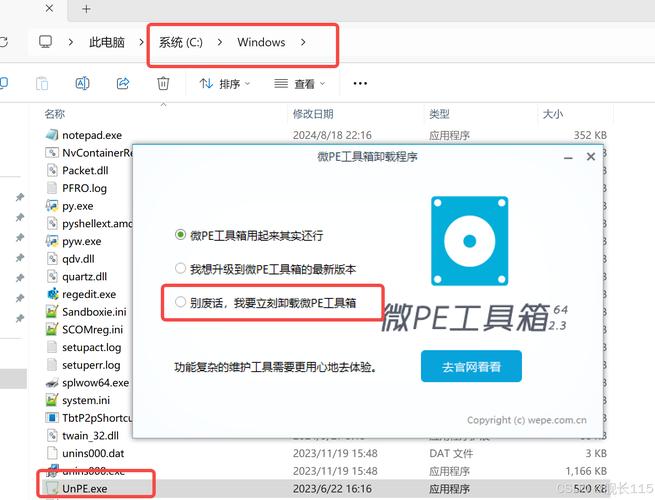Click the DAT 文件 type cell
The width and height of the screenshot is (655, 500).
[x=451, y=453]
